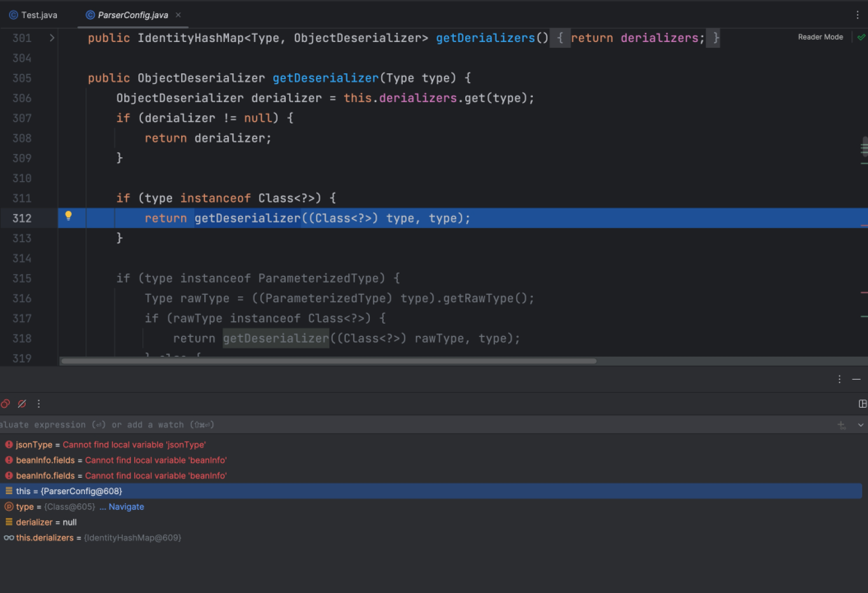Select second beanInfo.fields watch row
Screen dimensions: 868x593
tap(431, 476)
